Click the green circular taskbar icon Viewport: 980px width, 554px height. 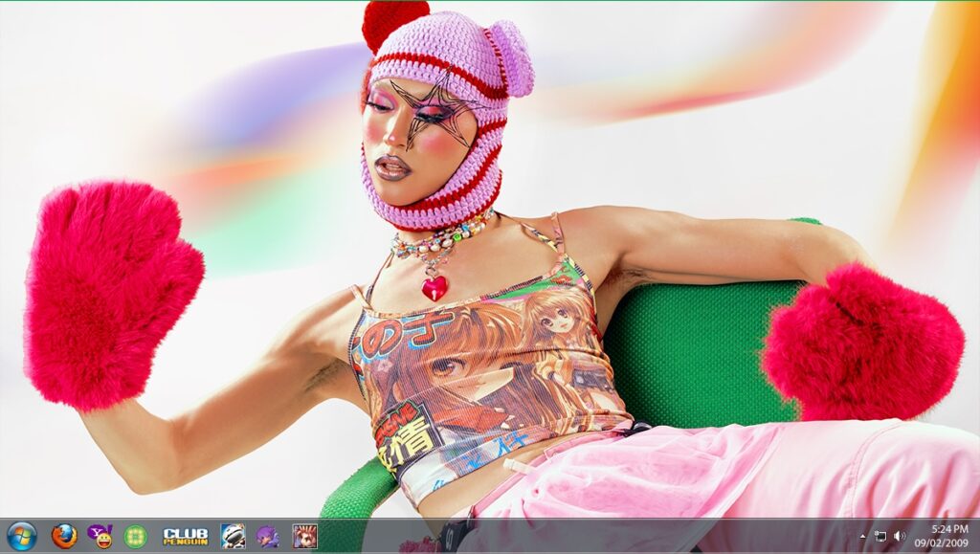click(x=136, y=536)
